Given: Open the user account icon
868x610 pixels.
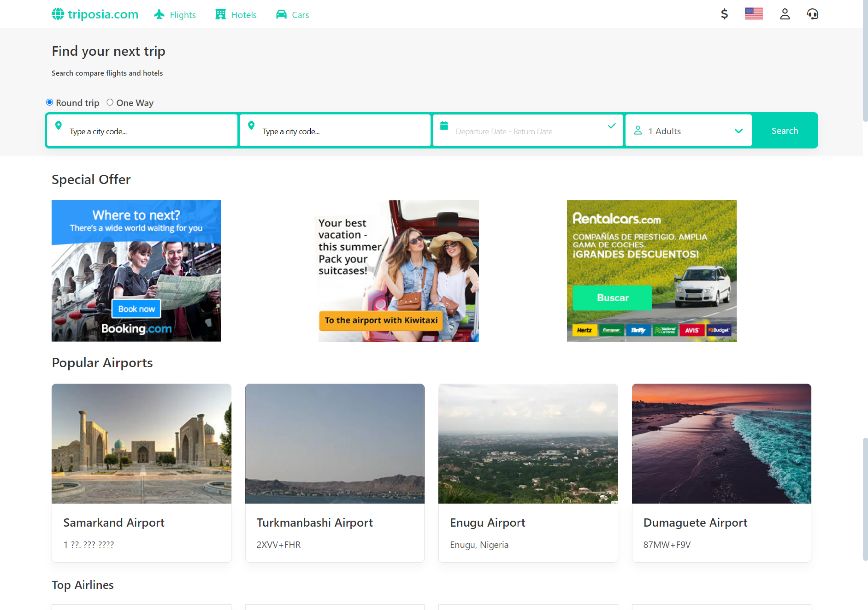Looking at the screenshot, I should tap(784, 14).
